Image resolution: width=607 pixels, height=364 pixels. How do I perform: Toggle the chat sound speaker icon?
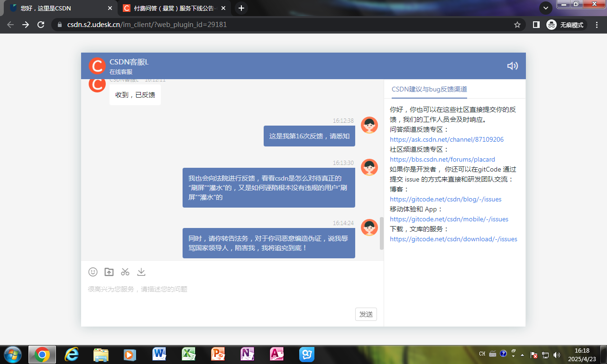pyautogui.click(x=512, y=66)
